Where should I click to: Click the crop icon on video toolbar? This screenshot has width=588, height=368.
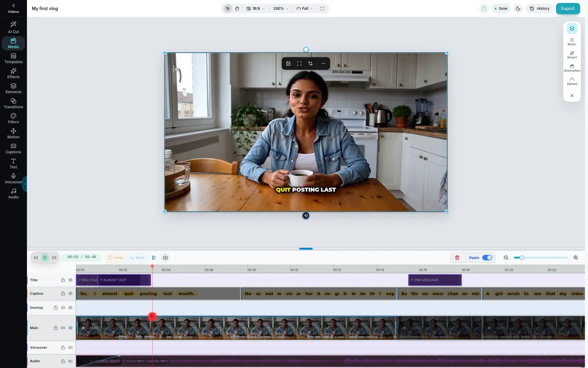tap(310, 63)
